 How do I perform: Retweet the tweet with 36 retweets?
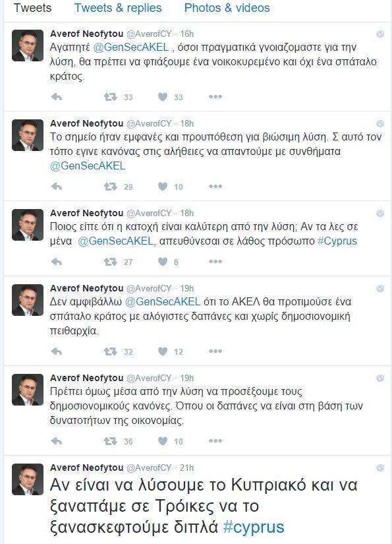pyautogui.click(x=110, y=441)
